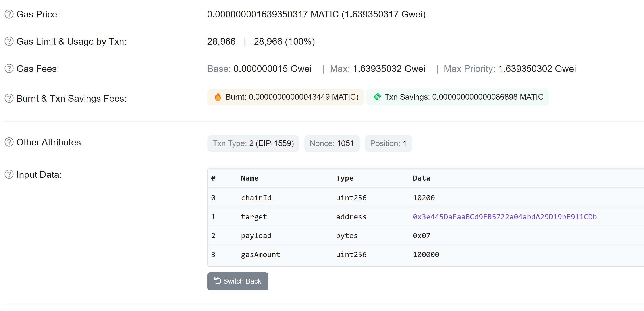The height and width of the screenshot is (311, 644).
Task: Click the Nonce: 1051 badge
Action: 332,143
